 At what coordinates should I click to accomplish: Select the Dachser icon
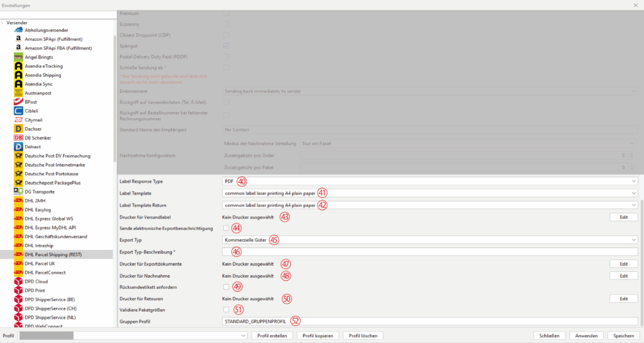pos(18,129)
